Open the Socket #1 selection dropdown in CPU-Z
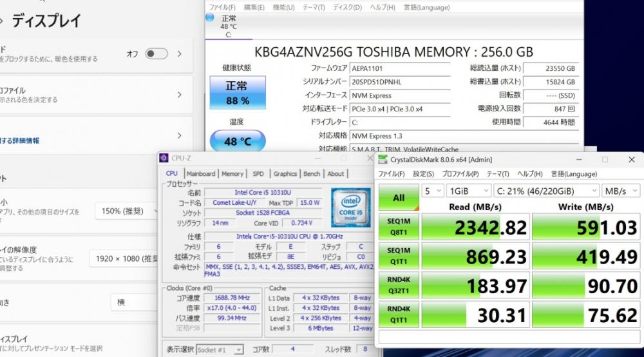This screenshot has height=357, width=644. [220, 350]
